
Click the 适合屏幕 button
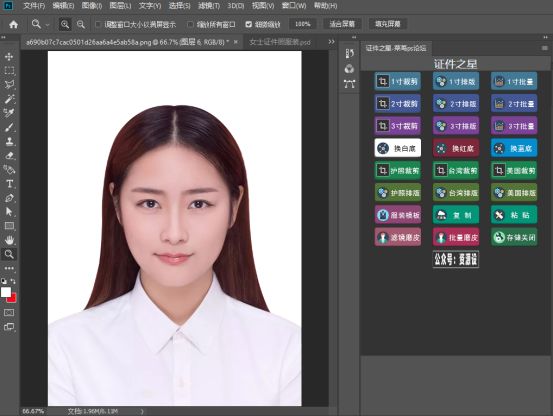click(342, 24)
